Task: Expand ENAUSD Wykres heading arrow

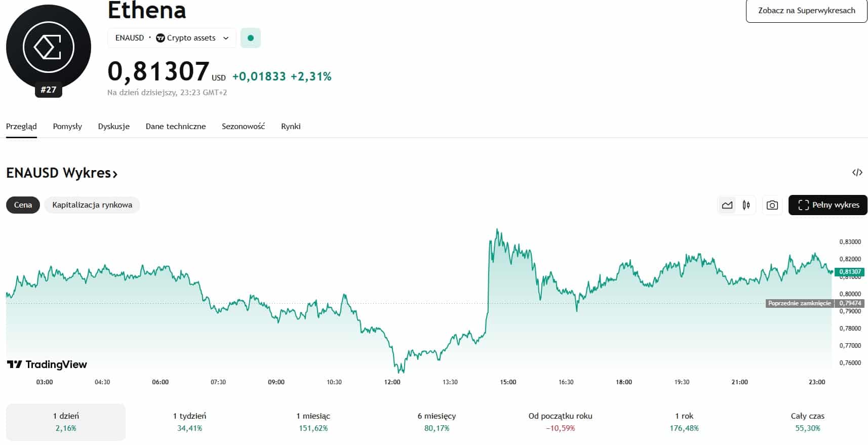Action: pyautogui.click(x=115, y=174)
